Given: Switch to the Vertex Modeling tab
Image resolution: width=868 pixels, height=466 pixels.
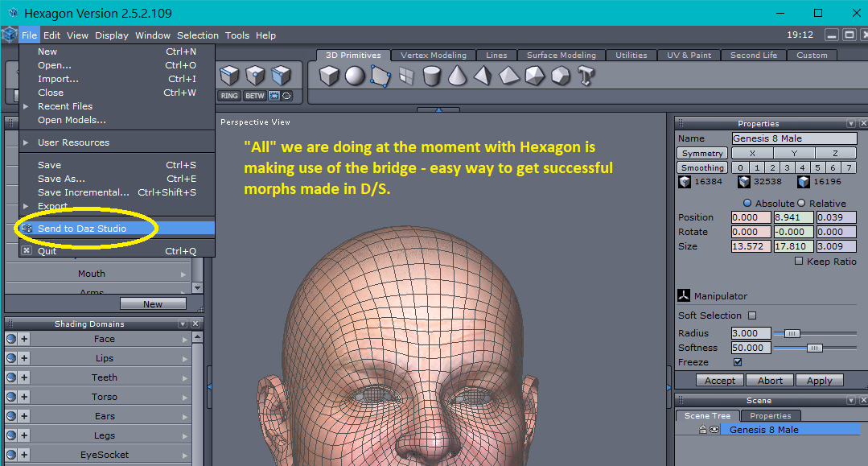Looking at the screenshot, I should pyautogui.click(x=434, y=55).
